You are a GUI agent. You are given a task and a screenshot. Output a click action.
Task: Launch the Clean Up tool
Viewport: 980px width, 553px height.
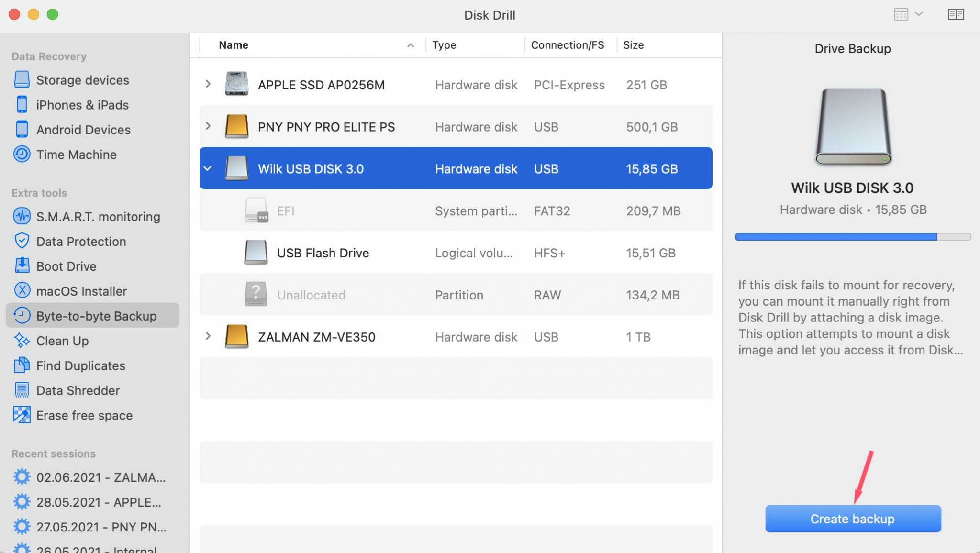coord(62,341)
